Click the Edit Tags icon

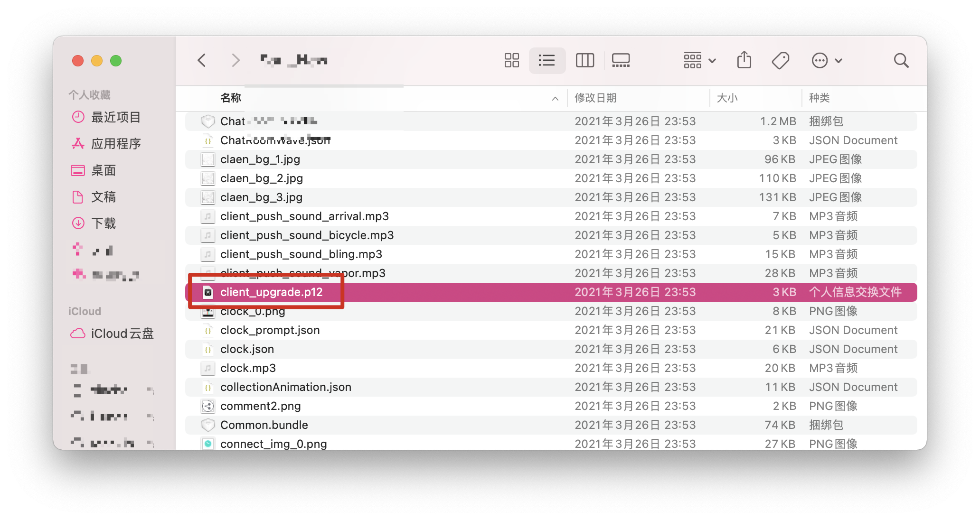point(780,60)
